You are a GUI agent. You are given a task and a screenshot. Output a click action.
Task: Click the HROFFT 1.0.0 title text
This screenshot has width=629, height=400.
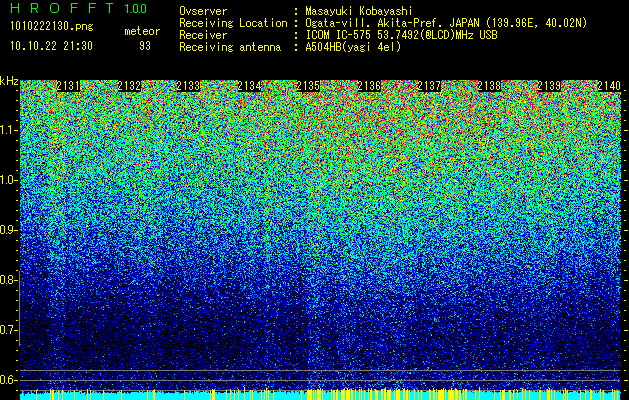(x=79, y=8)
